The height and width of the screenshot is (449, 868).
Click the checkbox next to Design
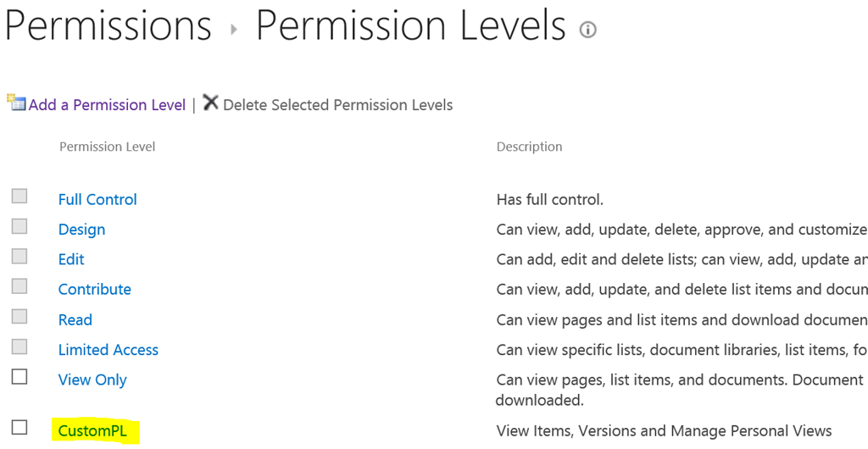pyautogui.click(x=19, y=226)
